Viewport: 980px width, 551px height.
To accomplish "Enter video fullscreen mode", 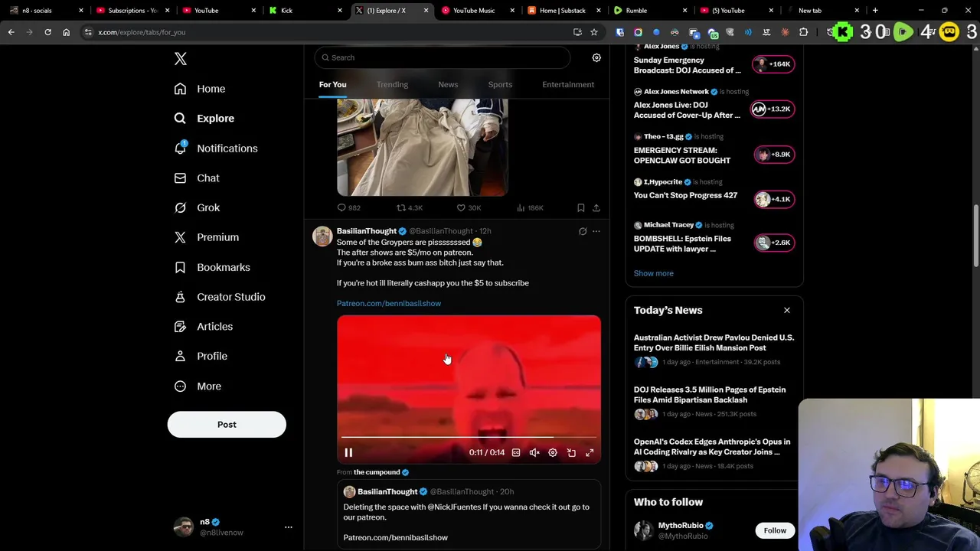I will [590, 452].
